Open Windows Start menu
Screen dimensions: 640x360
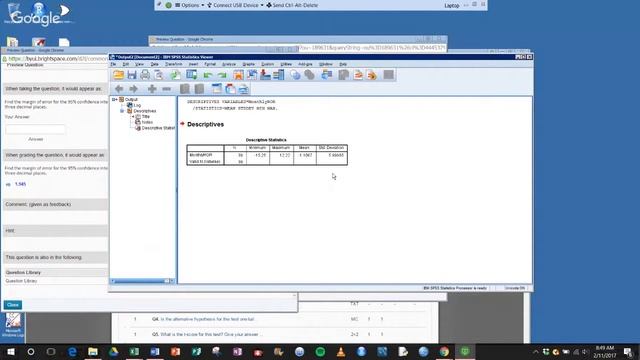pos(10,351)
